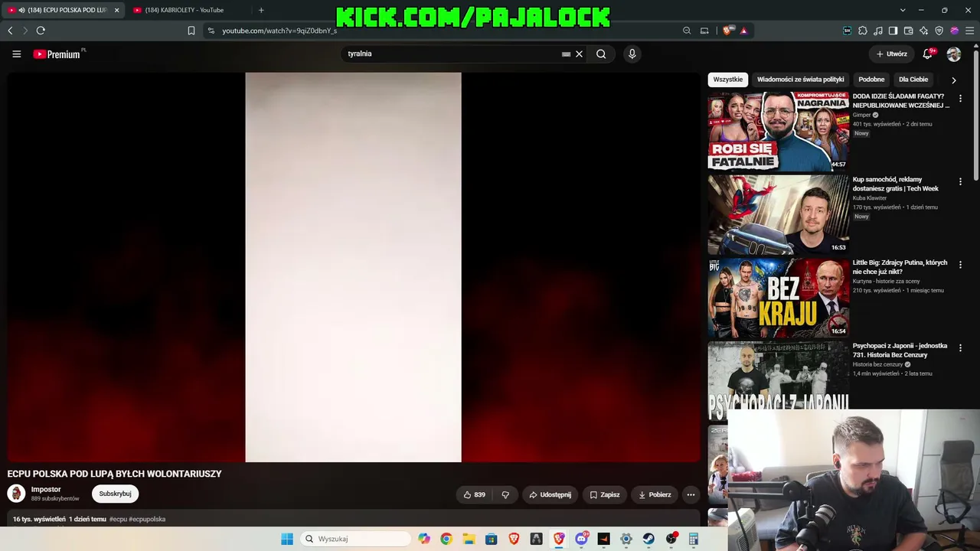The width and height of the screenshot is (980, 551).
Task: Submit the search with the magnifier button
Action: tap(601, 54)
